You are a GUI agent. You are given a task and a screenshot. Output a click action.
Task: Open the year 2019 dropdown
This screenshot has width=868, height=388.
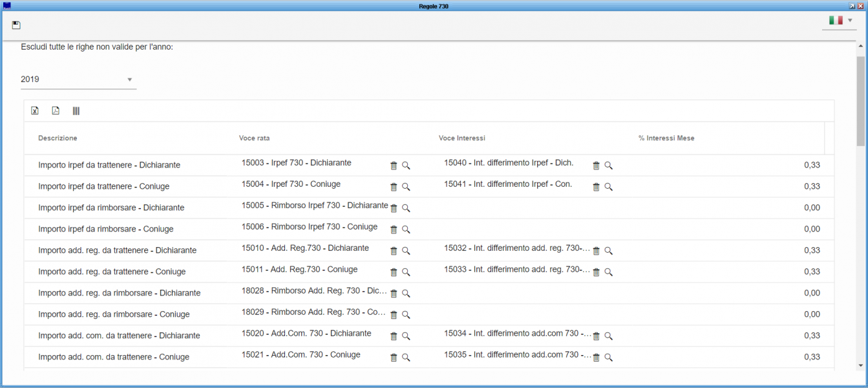78,80
